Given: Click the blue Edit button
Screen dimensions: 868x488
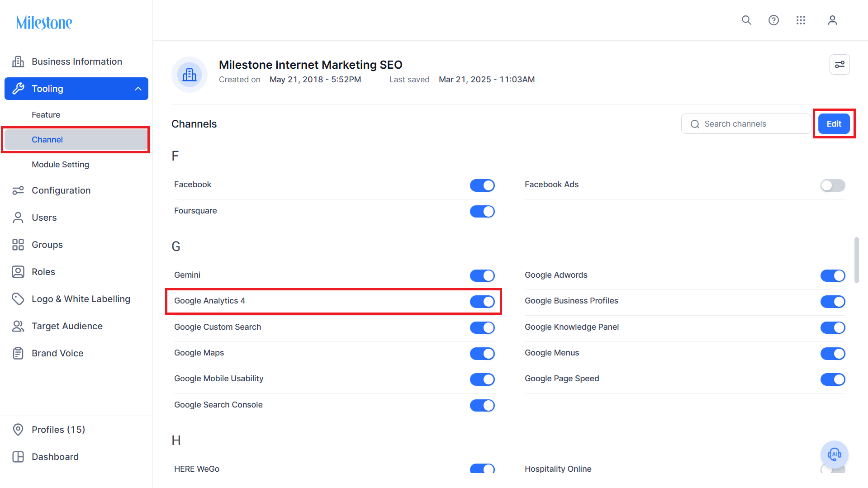Looking at the screenshot, I should pyautogui.click(x=834, y=124).
